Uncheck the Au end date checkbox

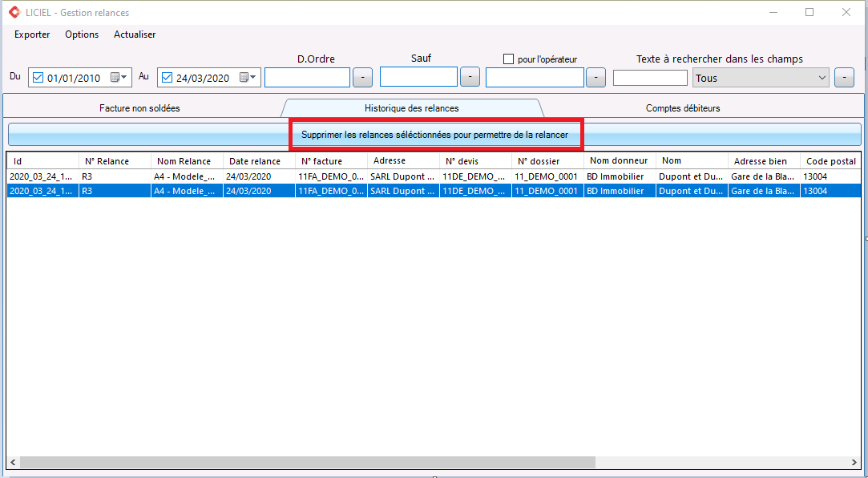167,78
